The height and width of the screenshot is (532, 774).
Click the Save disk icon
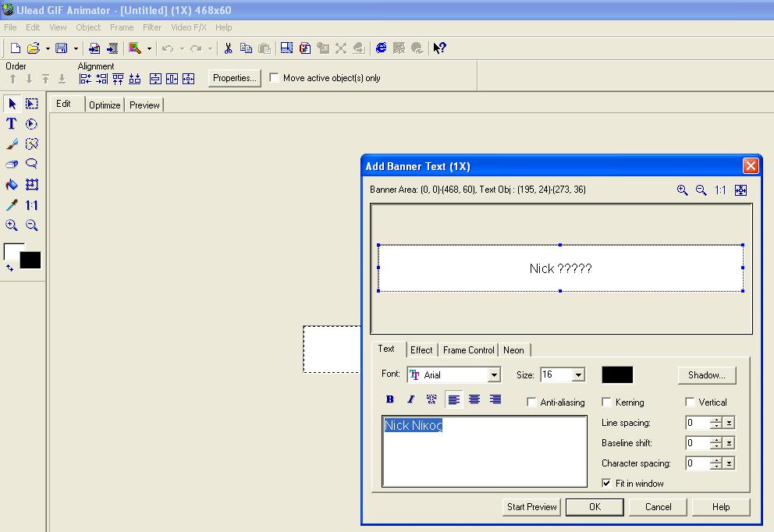coord(61,48)
